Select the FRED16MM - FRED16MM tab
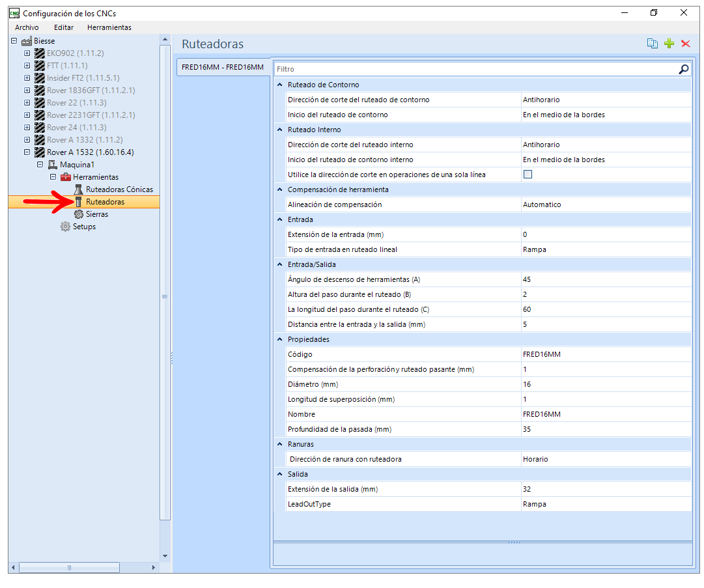Image resolution: width=704 pixels, height=588 pixels. (x=223, y=67)
